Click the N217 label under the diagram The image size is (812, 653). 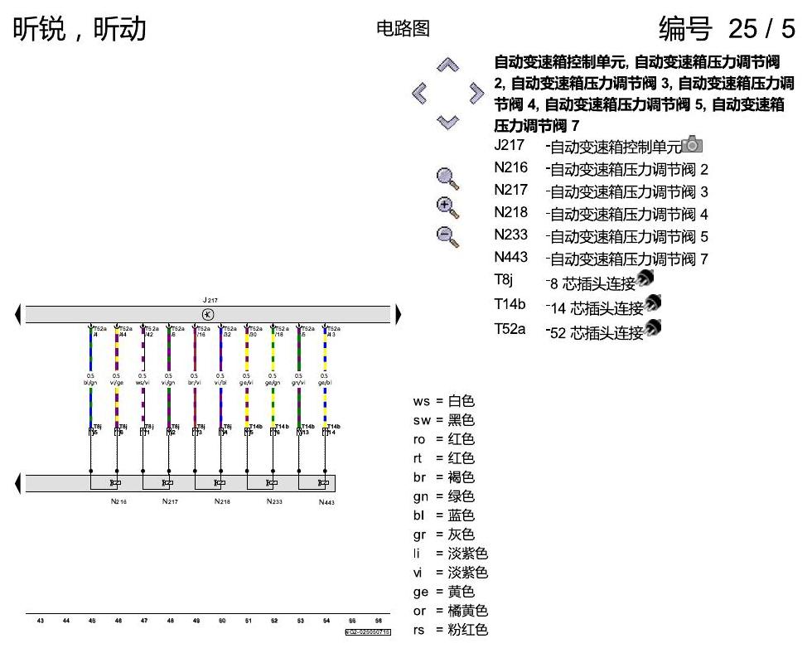click(170, 501)
